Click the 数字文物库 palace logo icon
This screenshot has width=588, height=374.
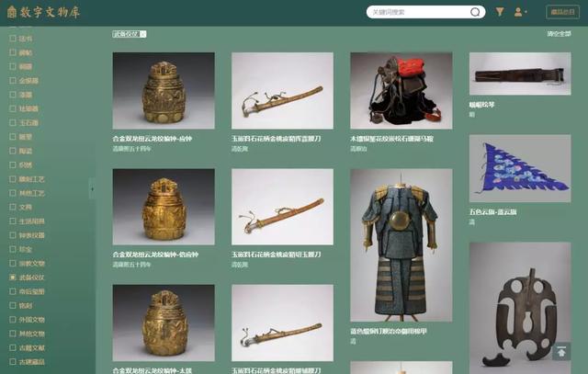[x=12, y=12]
